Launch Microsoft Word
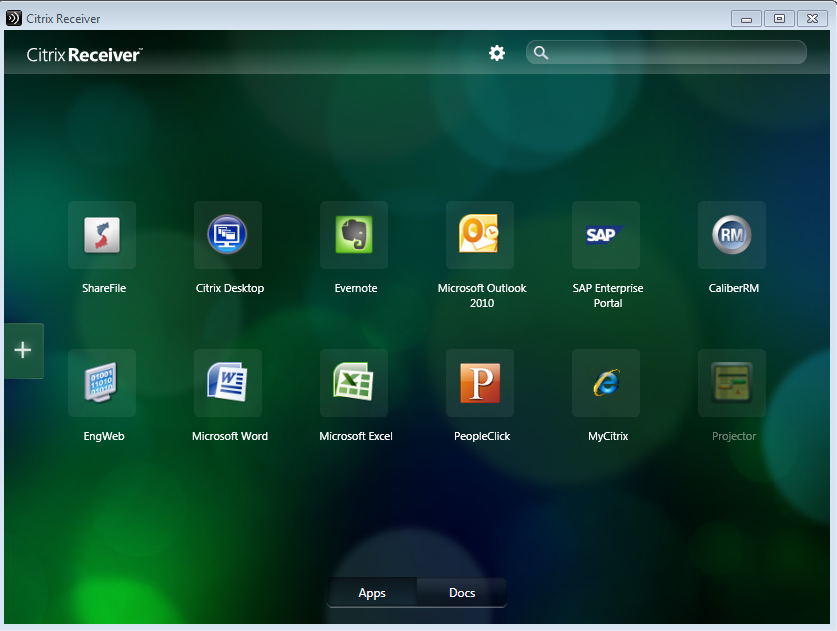This screenshot has height=631, width=837. pyautogui.click(x=228, y=383)
